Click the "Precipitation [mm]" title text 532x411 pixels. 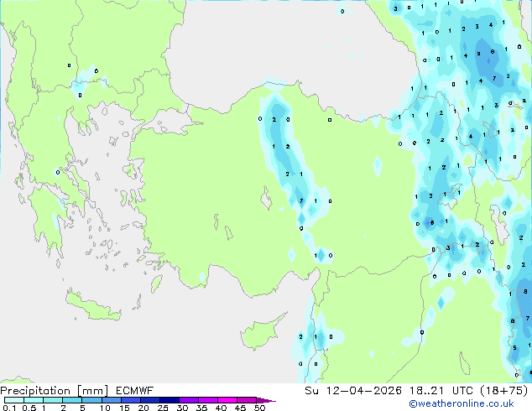(x=55, y=391)
